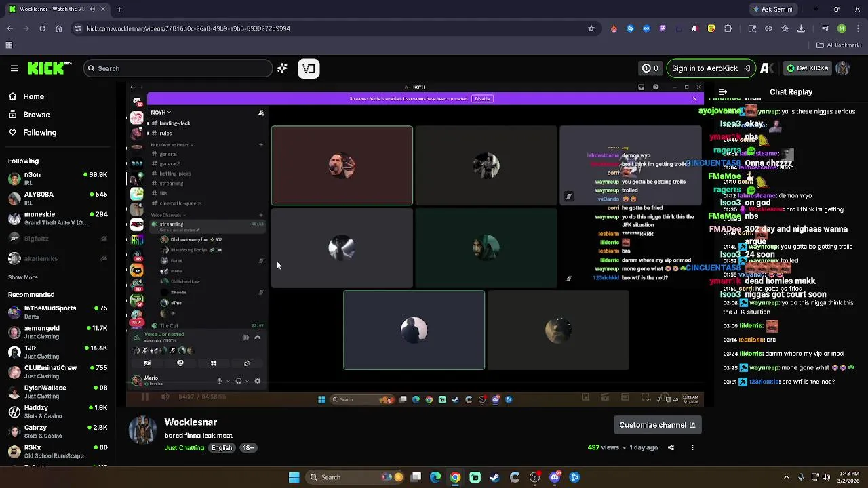Open the Kick hamburger menu
The width and height of the screenshot is (868, 488).
pos(14,68)
